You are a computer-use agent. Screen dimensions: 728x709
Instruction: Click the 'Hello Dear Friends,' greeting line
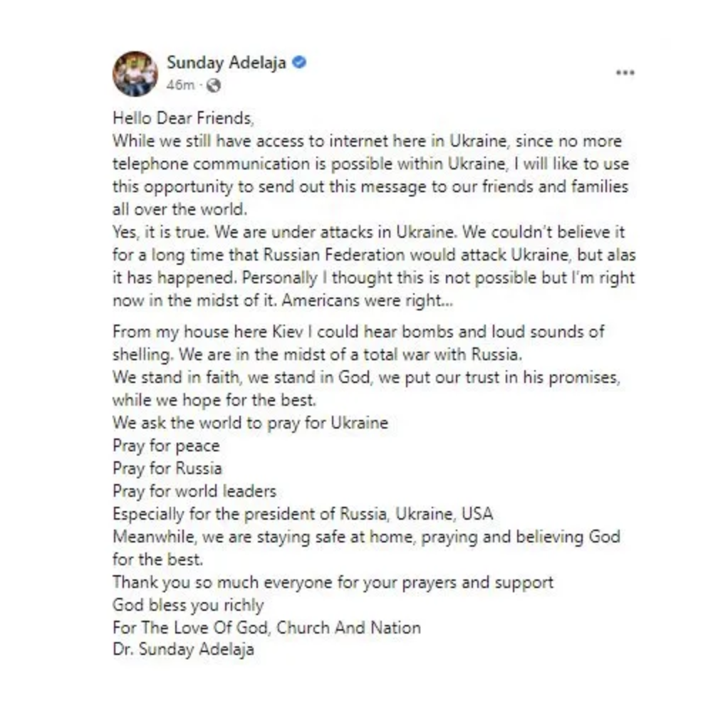(x=183, y=118)
